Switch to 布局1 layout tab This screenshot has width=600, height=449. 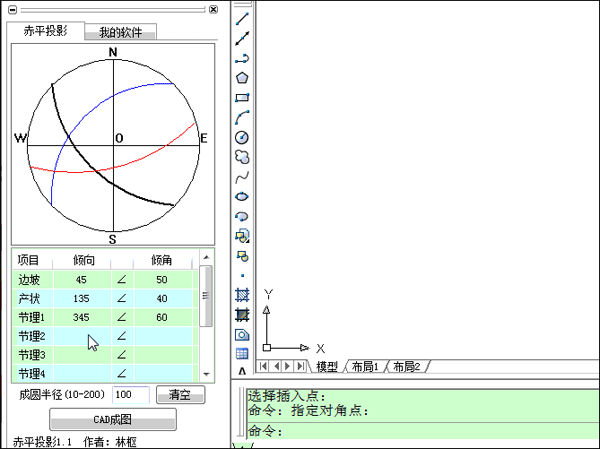coord(364,367)
